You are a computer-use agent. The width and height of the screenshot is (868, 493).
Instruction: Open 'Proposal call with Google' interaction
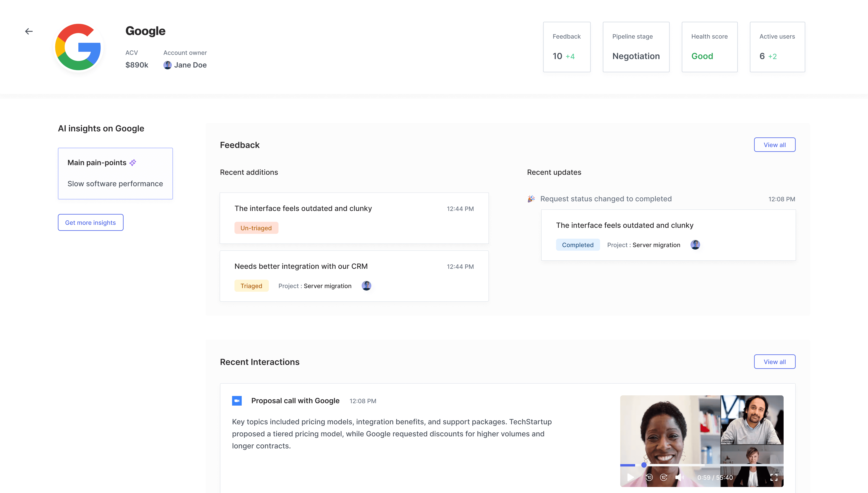click(x=295, y=401)
